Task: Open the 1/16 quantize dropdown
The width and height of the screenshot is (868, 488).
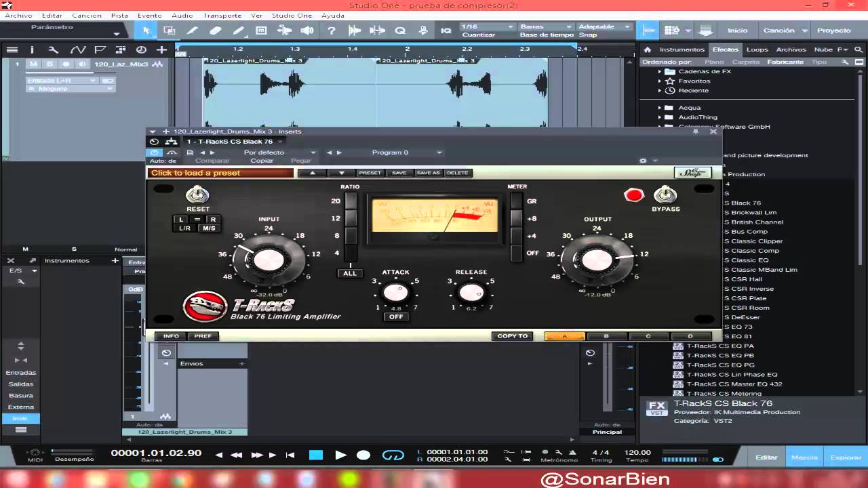Action: tap(487, 26)
